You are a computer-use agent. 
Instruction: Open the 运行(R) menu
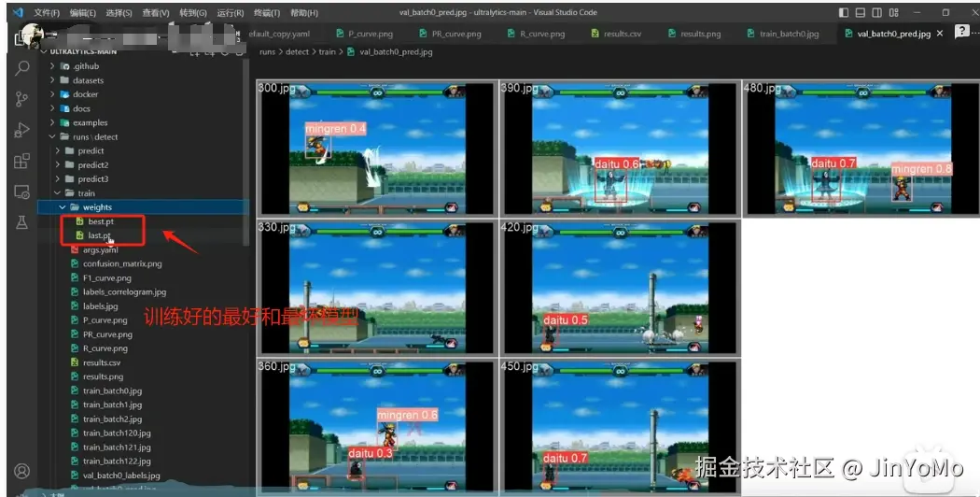tap(231, 12)
